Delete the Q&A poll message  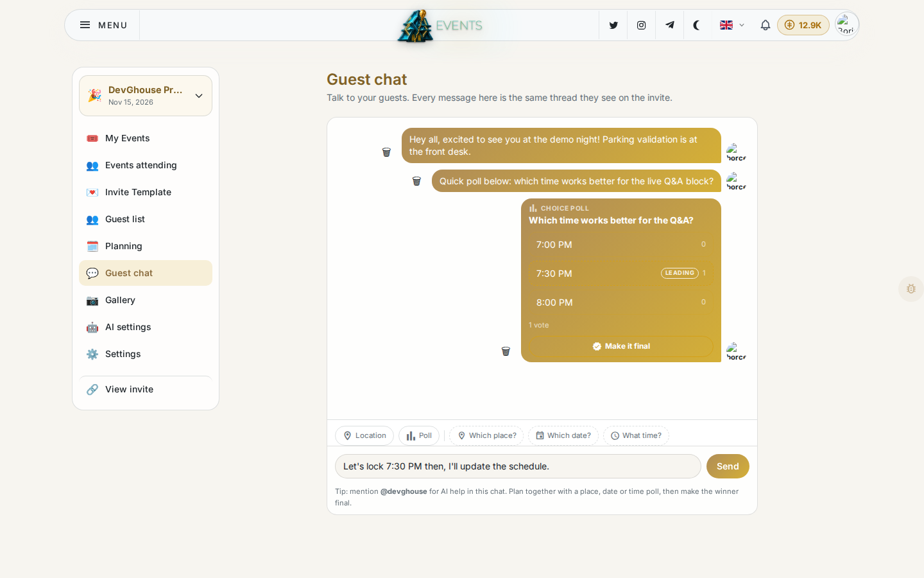pos(506,351)
